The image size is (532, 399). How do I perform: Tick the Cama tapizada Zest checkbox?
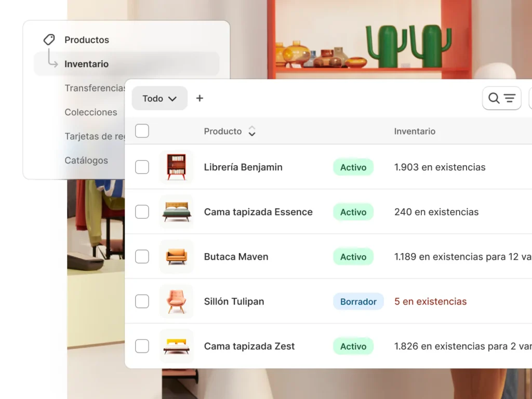point(142,346)
